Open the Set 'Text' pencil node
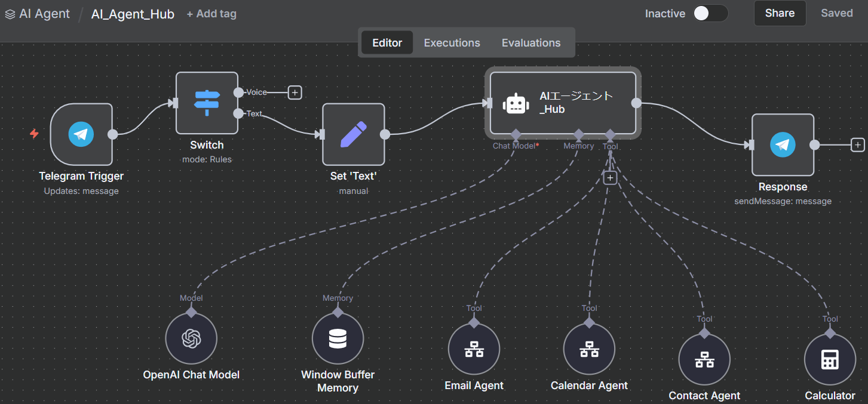Image resolution: width=868 pixels, height=404 pixels. (354, 134)
